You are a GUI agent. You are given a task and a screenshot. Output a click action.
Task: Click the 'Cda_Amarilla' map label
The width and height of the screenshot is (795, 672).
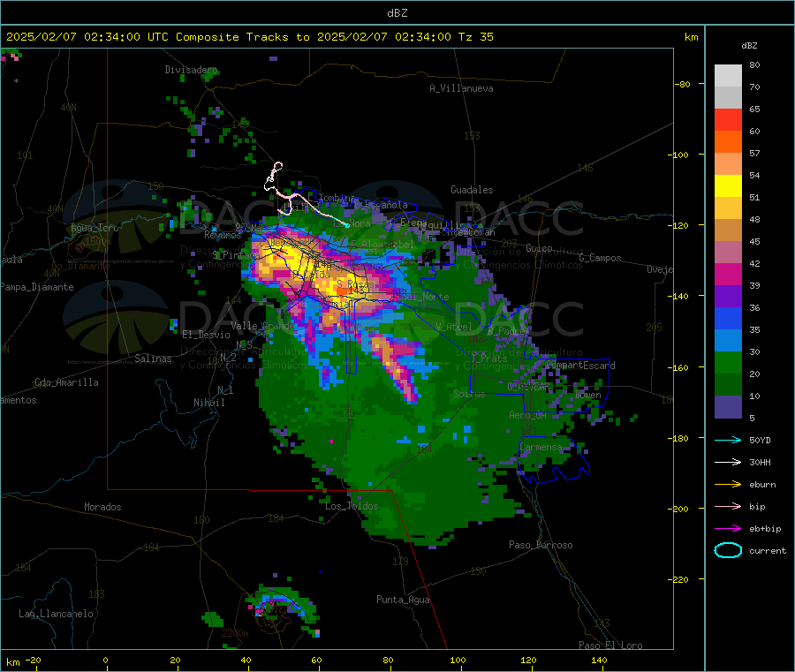pos(66,382)
